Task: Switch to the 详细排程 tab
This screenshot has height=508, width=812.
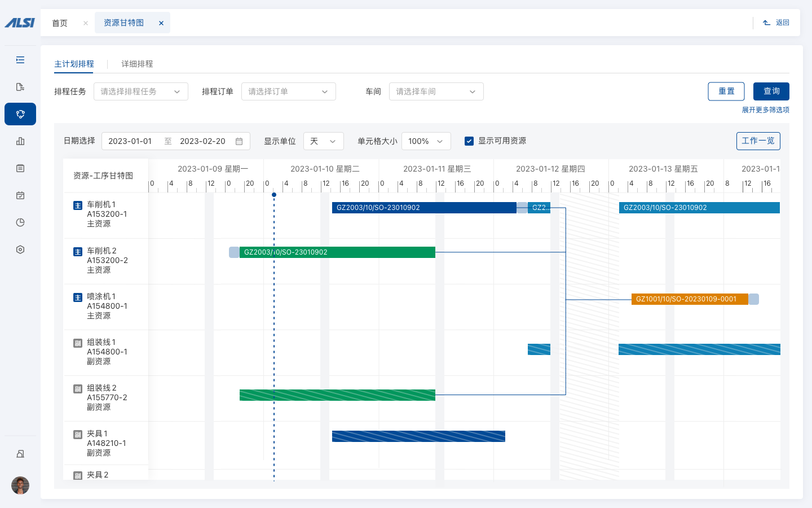Action: tap(137, 64)
